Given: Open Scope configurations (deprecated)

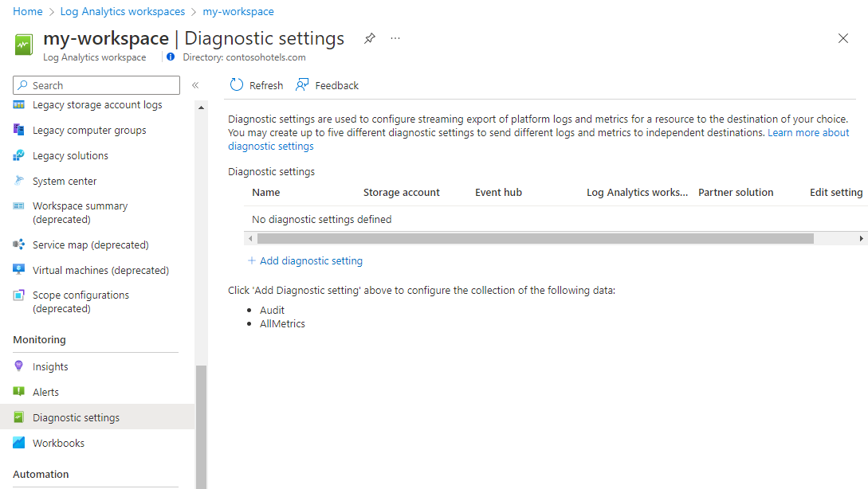Looking at the screenshot, I should click(x=81, y=302).
